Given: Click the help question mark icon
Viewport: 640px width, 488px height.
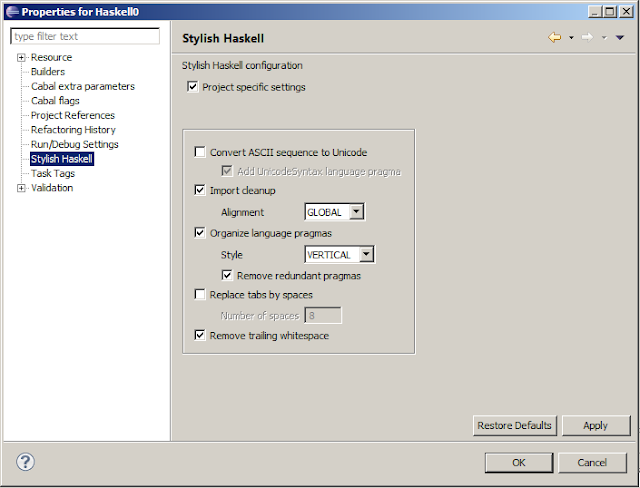Looking at the screenshot, I should pos(25,462).
